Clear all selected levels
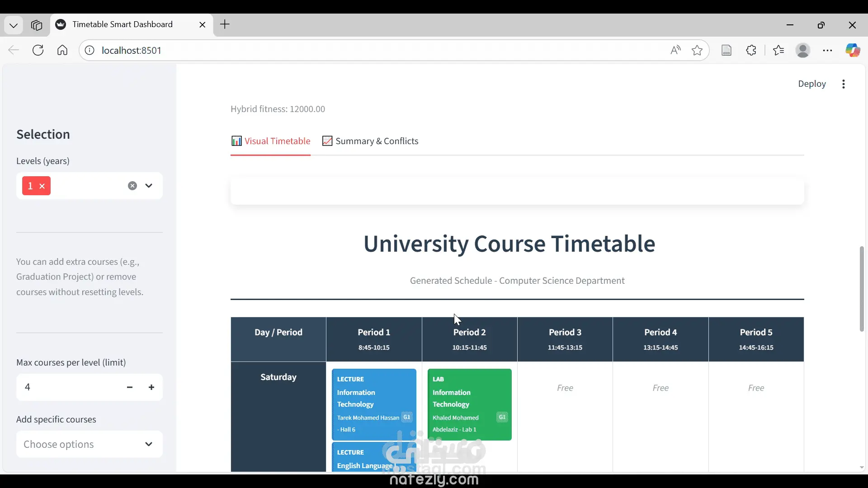The height and width of the screenshot is (488, 868). (x=132, y=186)
